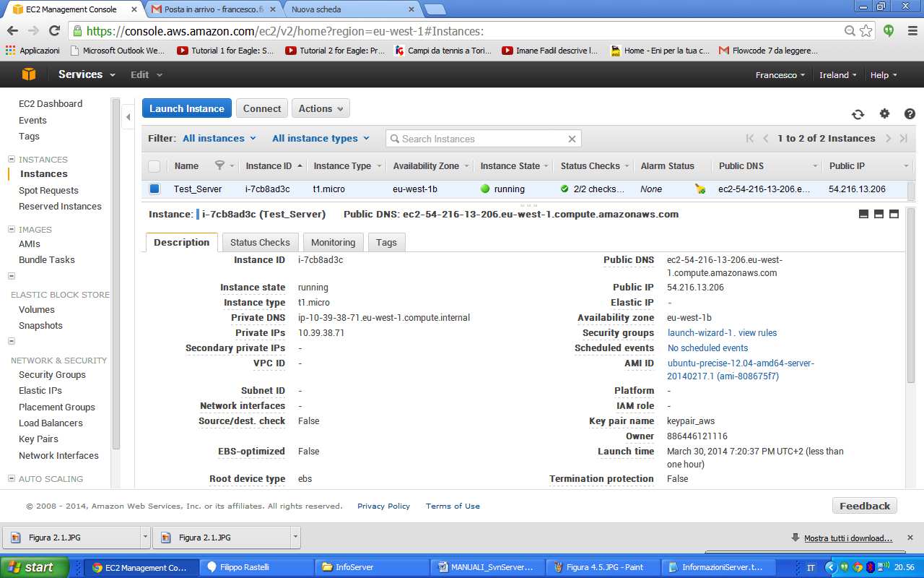Open the launch-wizard-1 security group link
924x578 pixels.
click(700, 333)
